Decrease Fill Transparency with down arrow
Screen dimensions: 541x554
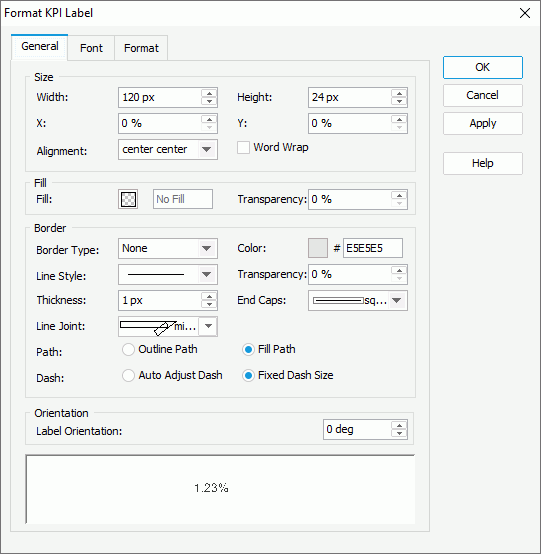pyautogui.click(x=399, y=204)
